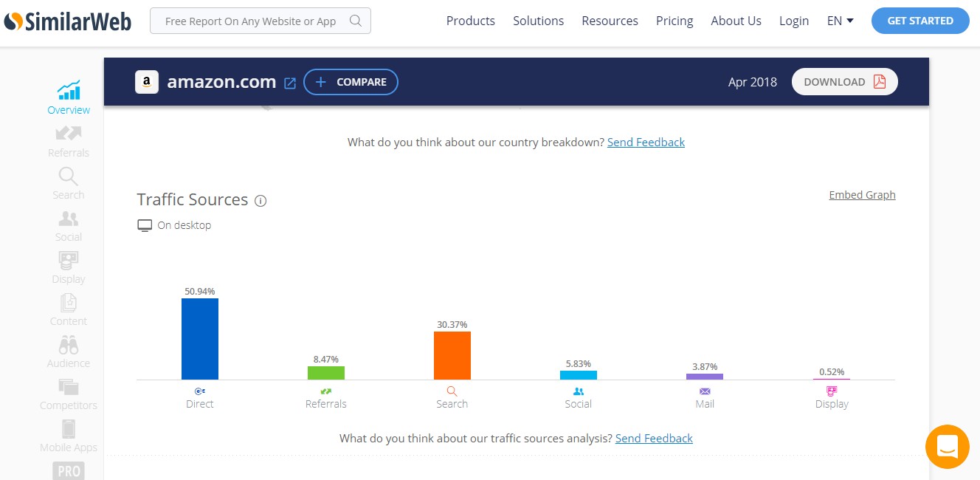980x480 pixels.
Task: Go to Referrals in the sidebar
Action: pos(69,134)
